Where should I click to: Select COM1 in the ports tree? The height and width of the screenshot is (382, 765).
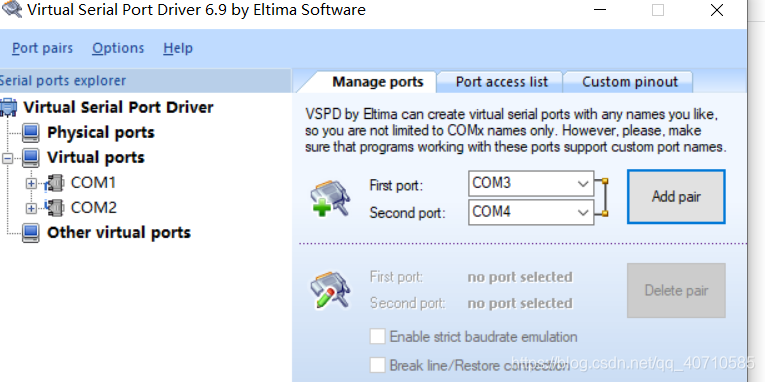[x=93, y=182]
